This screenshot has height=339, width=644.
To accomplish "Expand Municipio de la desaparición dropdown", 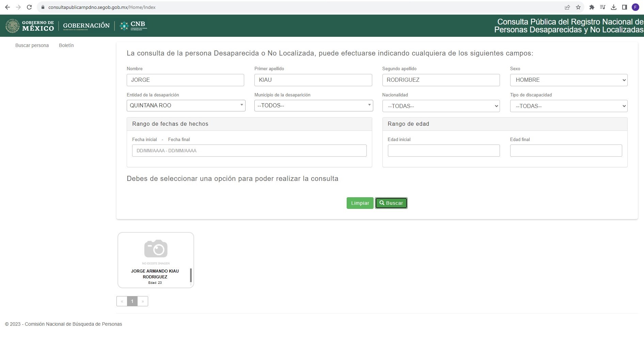I will click(313, 106).
